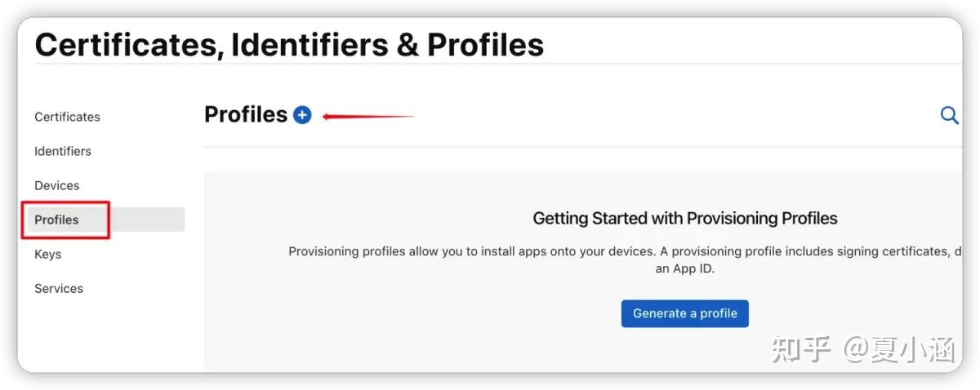Click the Getting Started with Provisioning Profiles heading
980x390 pixels.
[685, 218]
